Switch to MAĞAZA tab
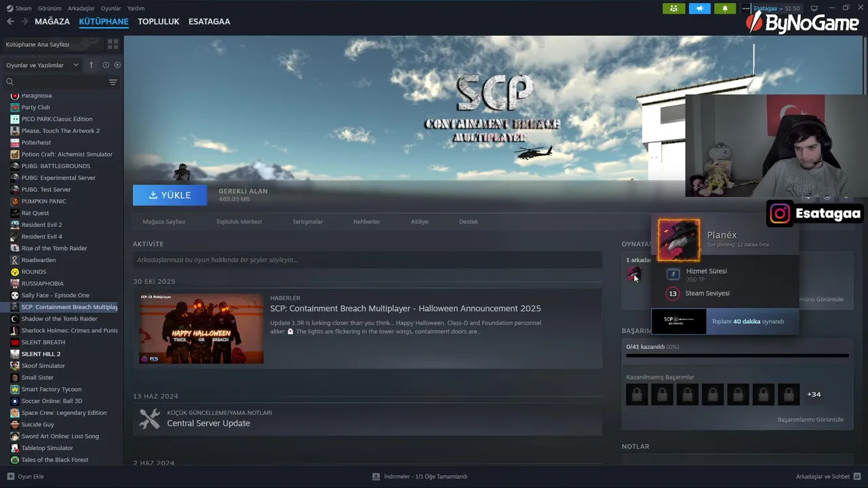Screen dimensions: 868x488 pyautogui.click(x=52, y=22)
